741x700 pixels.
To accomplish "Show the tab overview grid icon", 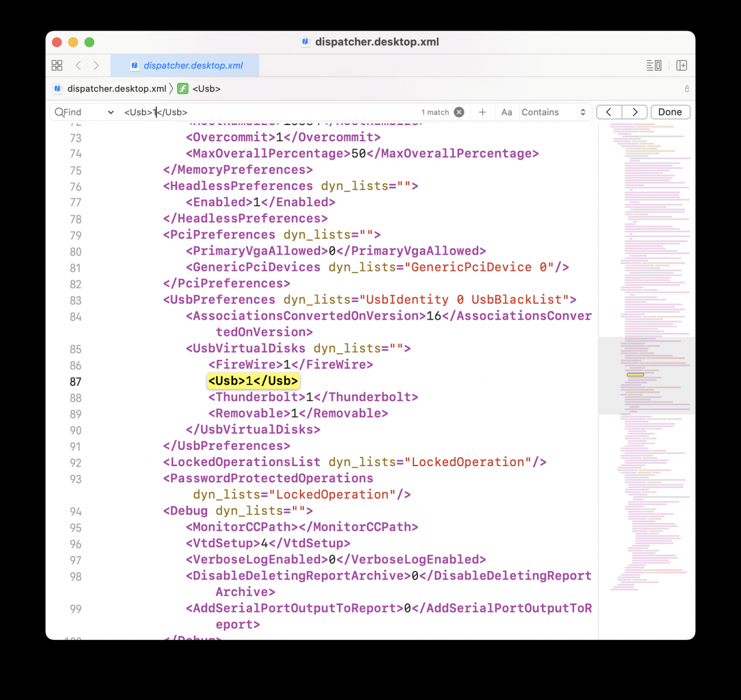I will 57,65.
